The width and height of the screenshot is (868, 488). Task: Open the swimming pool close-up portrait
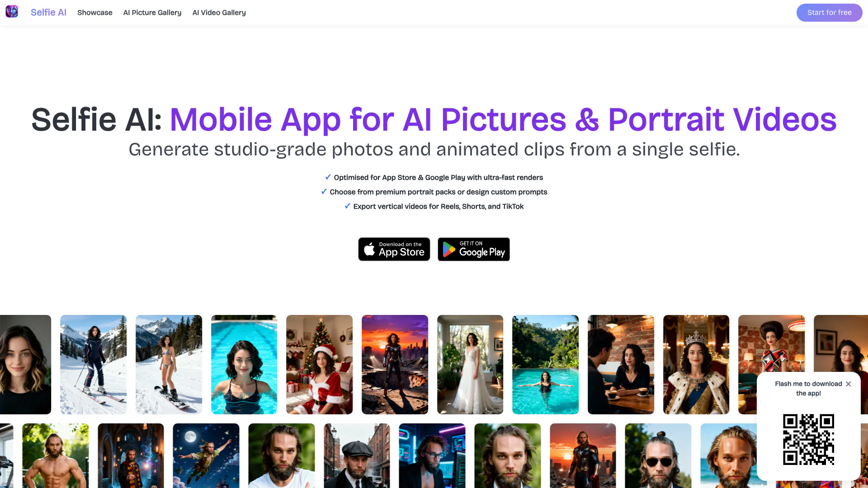[244, 365]
